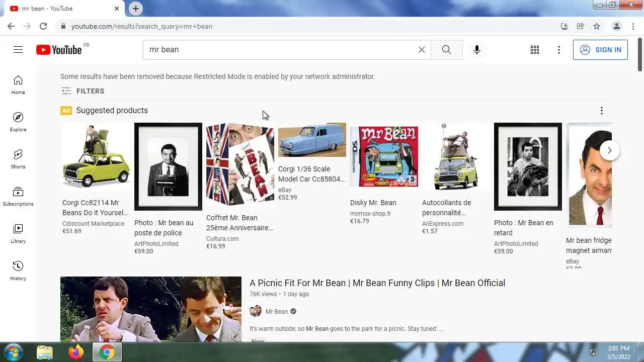Close the mr bean - YouTube tab
The image size is (644, 362).
point(117,9)
